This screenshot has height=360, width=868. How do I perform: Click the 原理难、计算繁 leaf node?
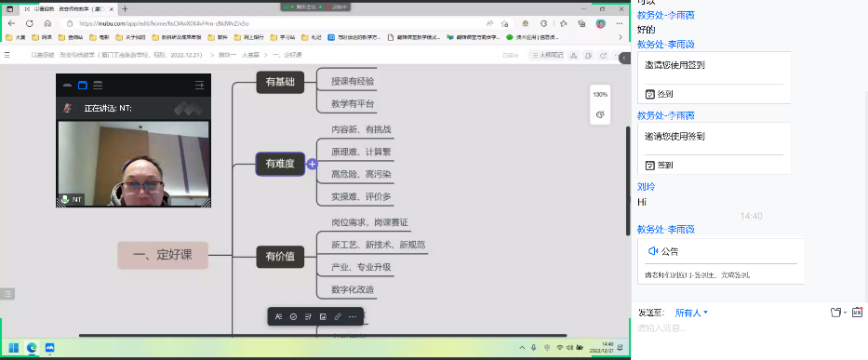click(361, 152)
